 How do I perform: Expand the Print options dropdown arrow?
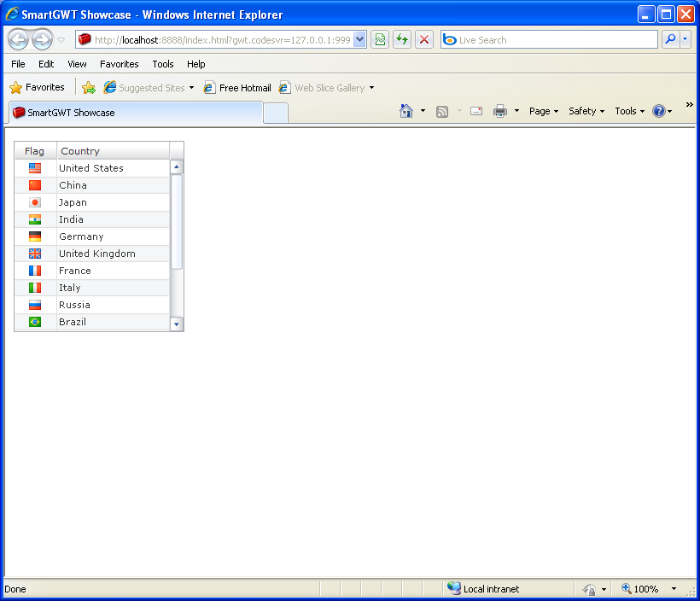tap(517, 111)
